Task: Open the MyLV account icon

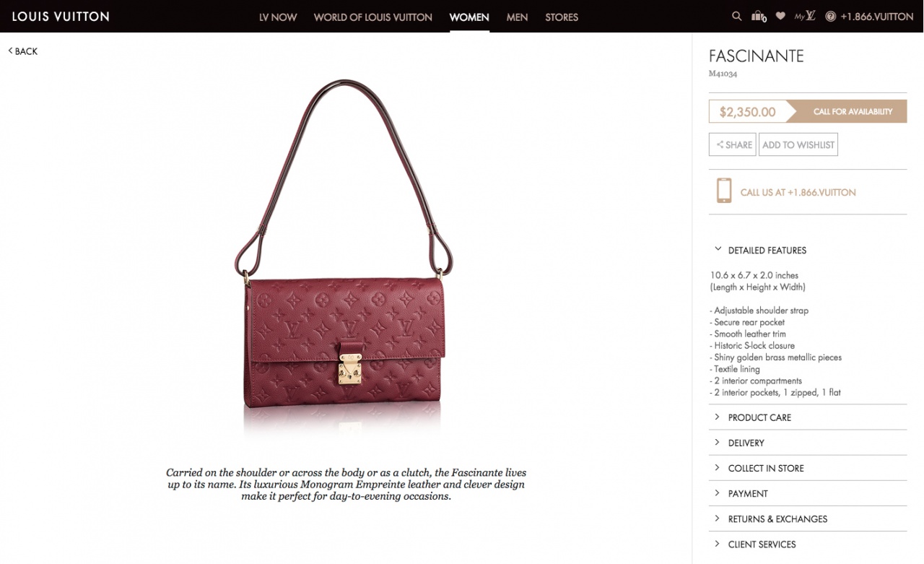Action: tap(805, 16)
